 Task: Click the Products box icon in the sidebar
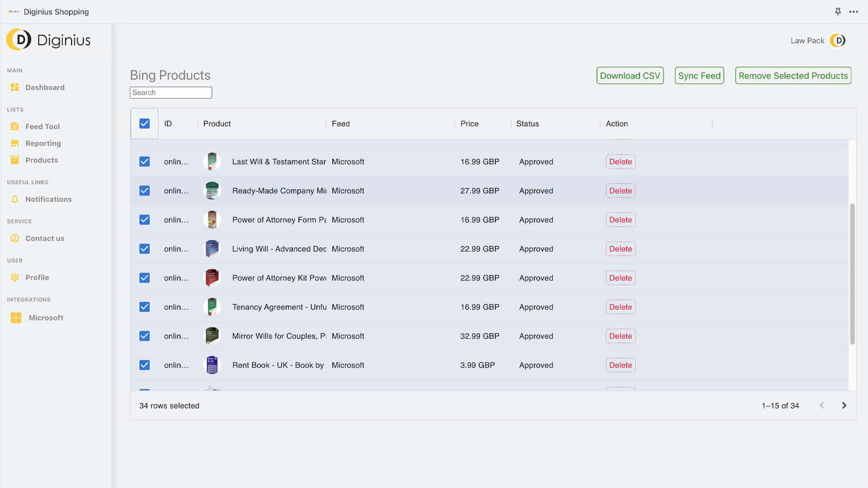click(15, 160)
